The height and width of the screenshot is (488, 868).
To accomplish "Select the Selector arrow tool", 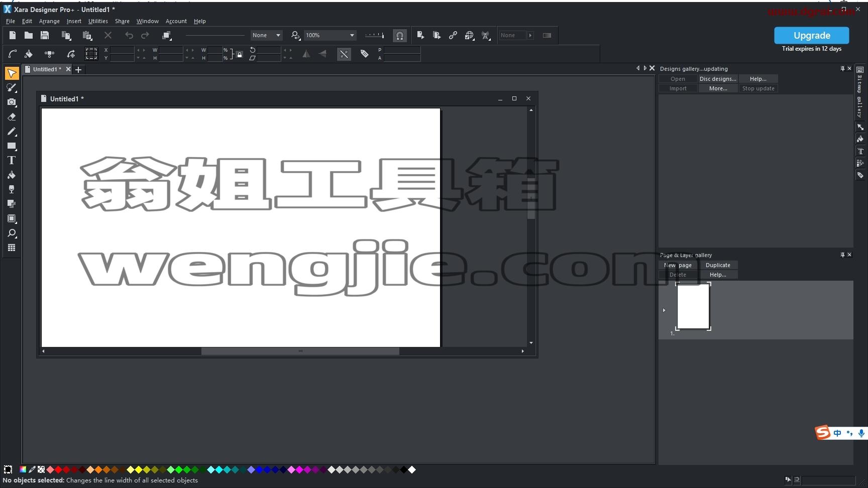I will [12, 73].
